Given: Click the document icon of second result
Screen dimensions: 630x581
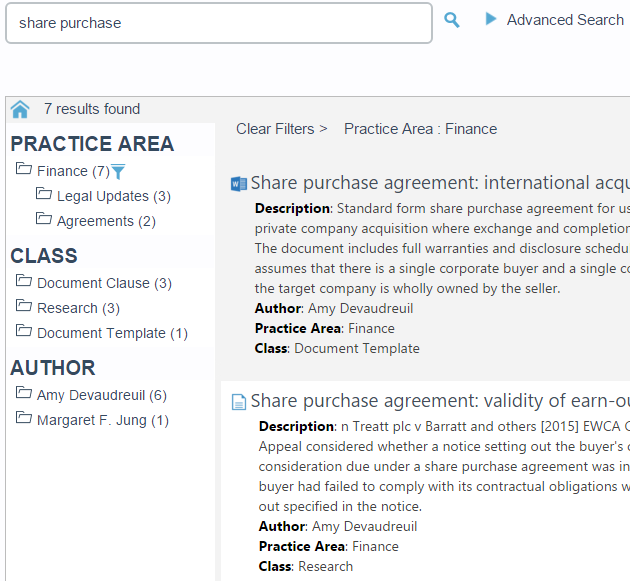Looking at the screenshot, I should click(239, 402).
